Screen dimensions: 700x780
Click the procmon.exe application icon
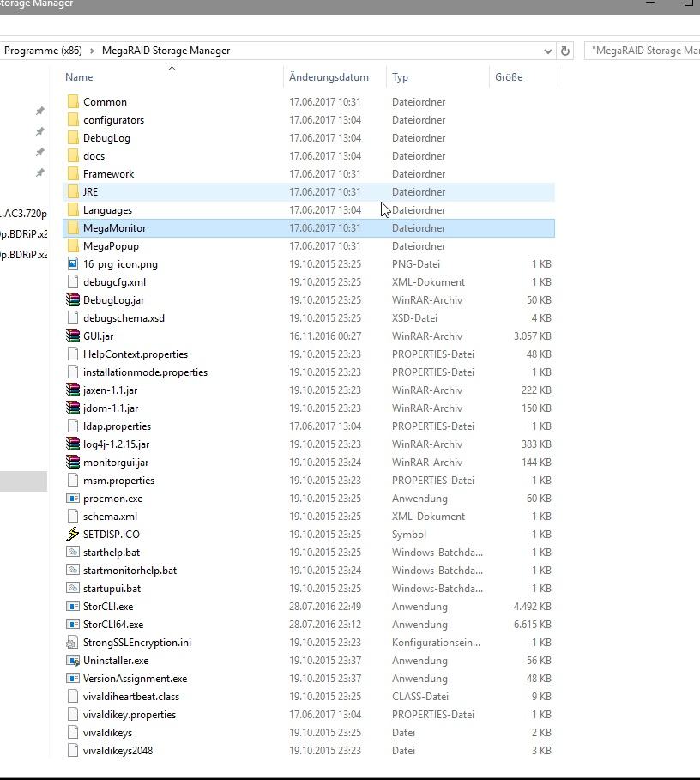tap(73, 498)
